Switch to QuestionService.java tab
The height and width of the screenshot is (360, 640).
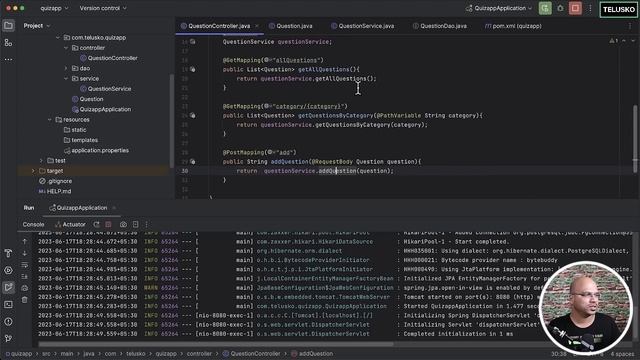point(362,26)
